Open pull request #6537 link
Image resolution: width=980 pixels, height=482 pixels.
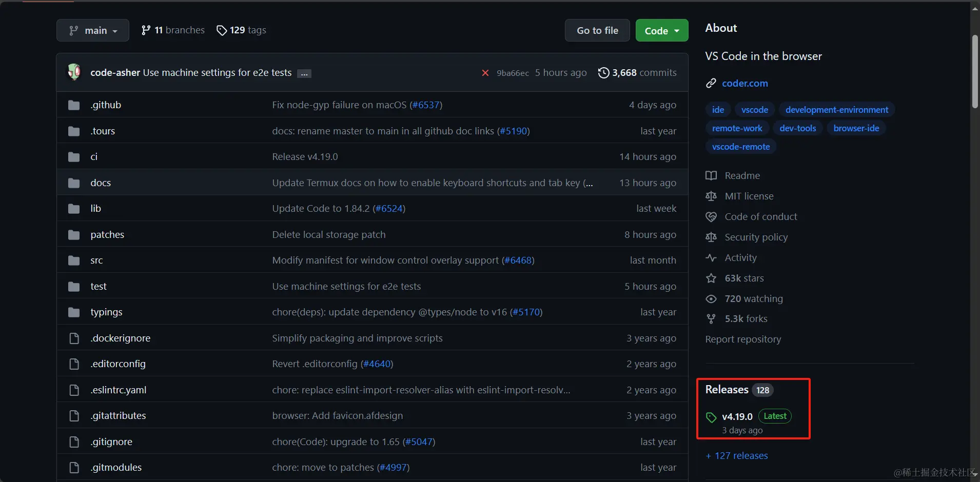(x=426, y=105)
